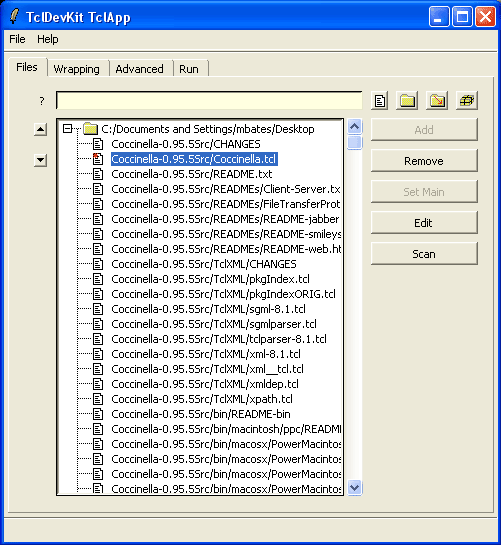The height and width of the screenshot is (545, 501).
Task: Open the Help menu
Action: click(x=48, y=39)
